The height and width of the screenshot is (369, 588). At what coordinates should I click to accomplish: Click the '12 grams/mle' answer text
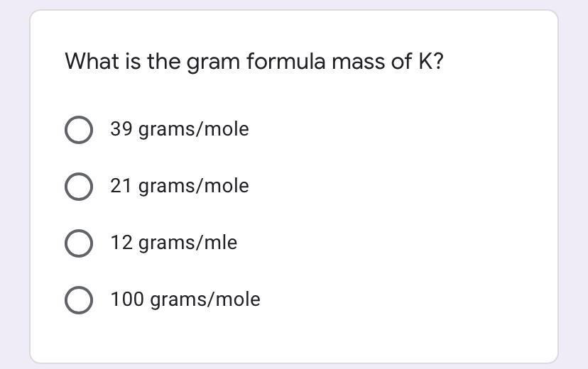coord(173,243)
